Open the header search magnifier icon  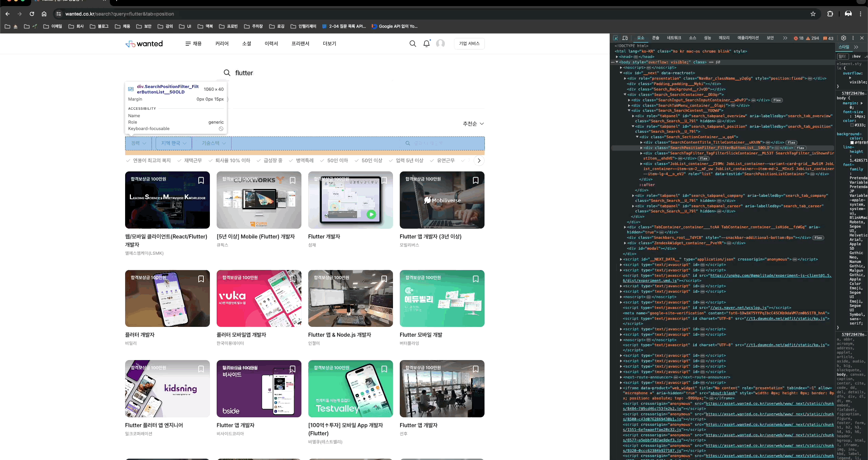(413, 44)
